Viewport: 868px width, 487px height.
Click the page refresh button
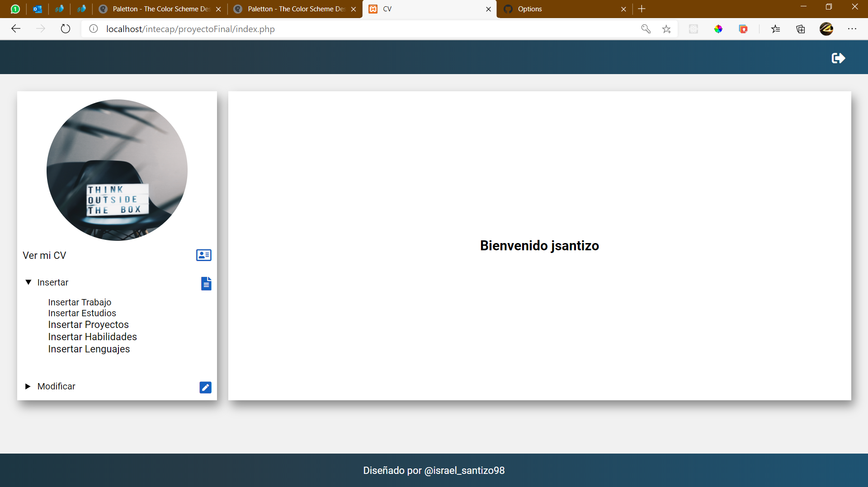[x=66, y=28]
